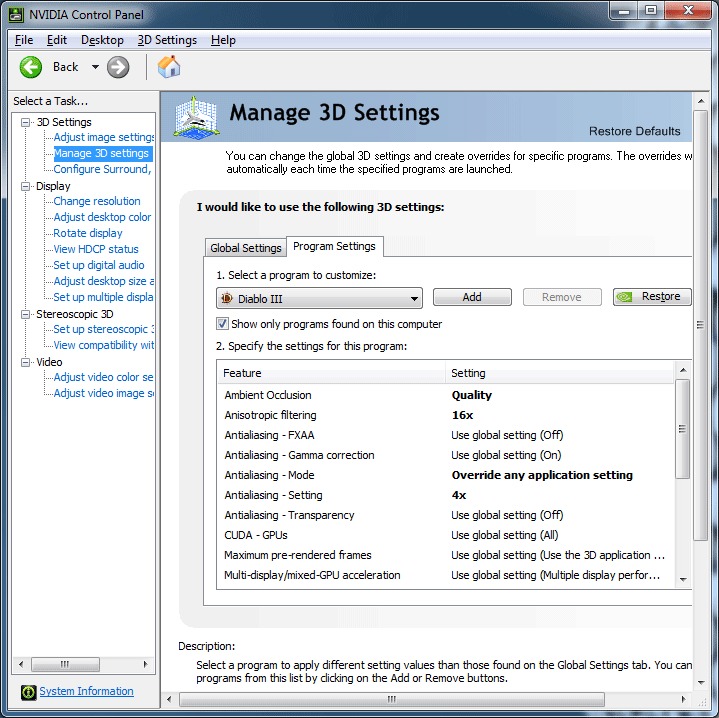Collapse the Display tree node
This screenshot has width=719, height=718.
click(x=26, y=186)
